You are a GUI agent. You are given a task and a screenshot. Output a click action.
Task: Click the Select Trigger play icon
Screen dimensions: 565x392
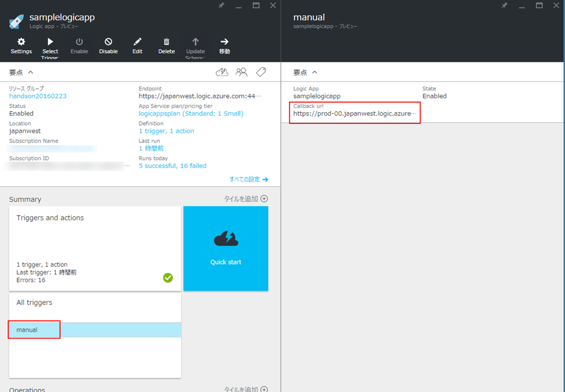pos(50,42)
